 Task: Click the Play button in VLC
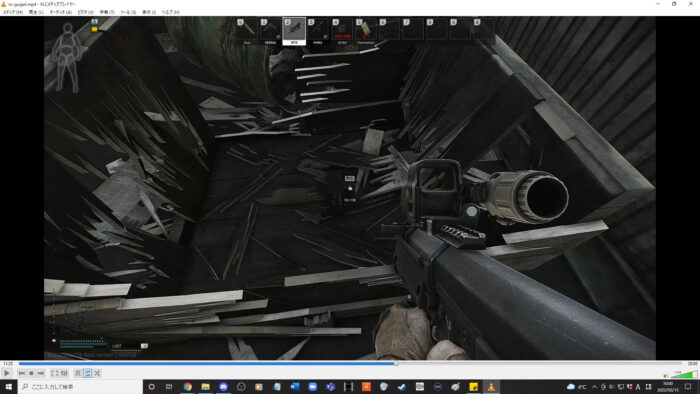[x=7, y=373]
